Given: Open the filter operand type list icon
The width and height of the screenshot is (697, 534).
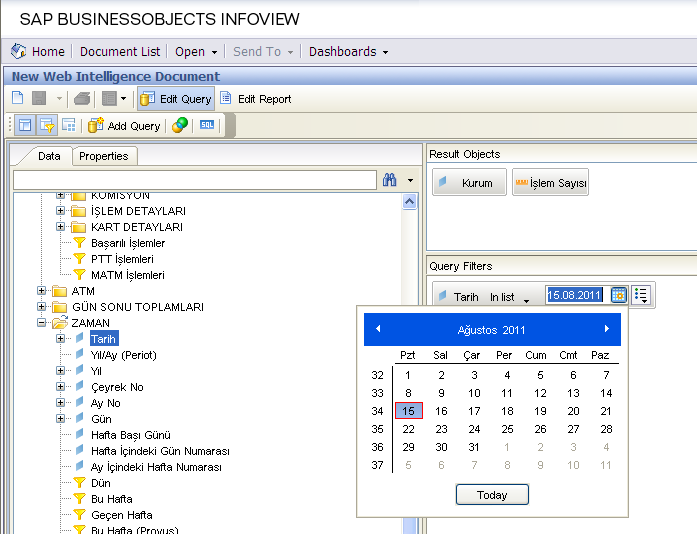Looking at the screenshot, I should (641, 295).
